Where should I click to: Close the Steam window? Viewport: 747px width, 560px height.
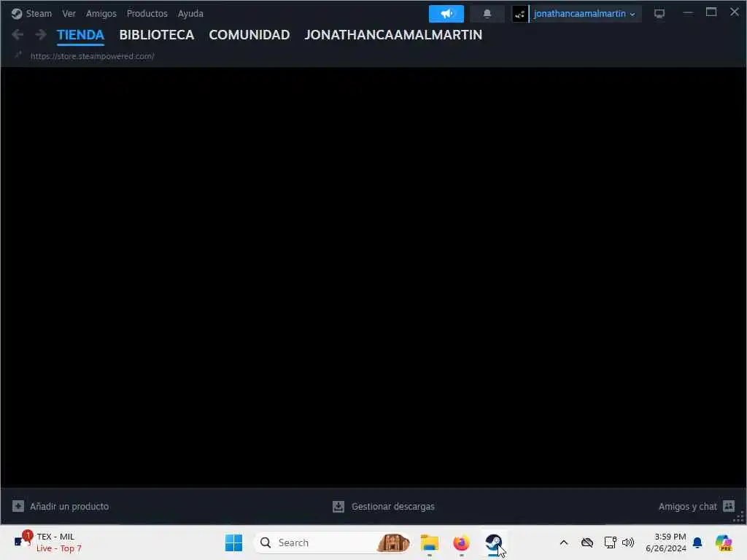[x=734, y=12]
